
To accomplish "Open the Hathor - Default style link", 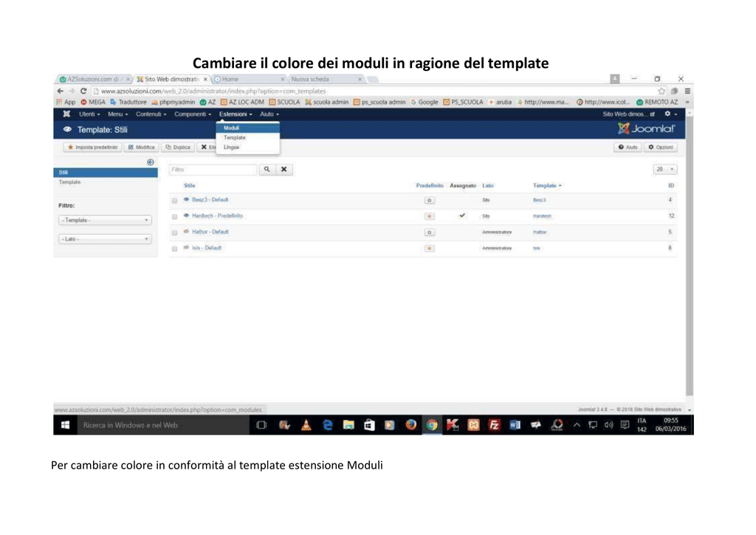I will 210,232.
